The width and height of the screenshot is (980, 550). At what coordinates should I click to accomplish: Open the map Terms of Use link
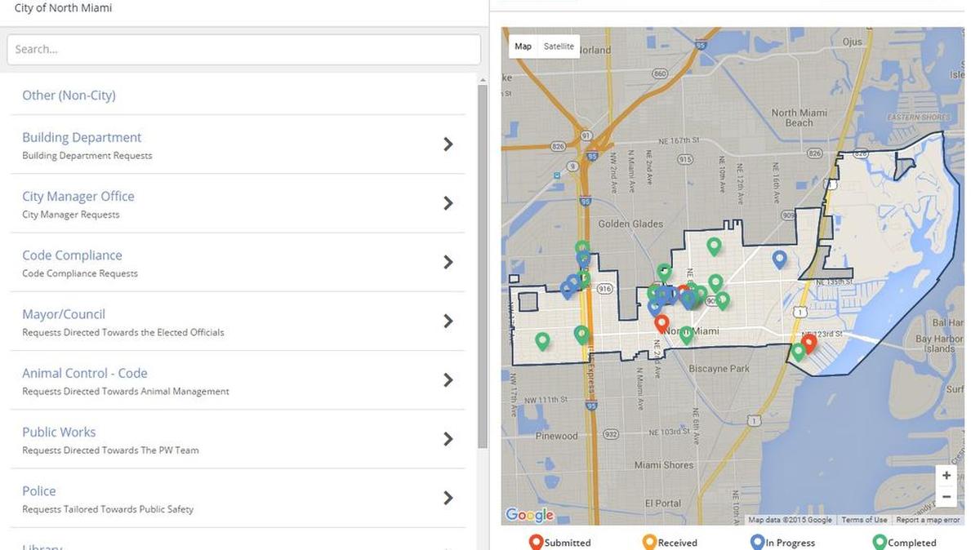tap(864, 520)
